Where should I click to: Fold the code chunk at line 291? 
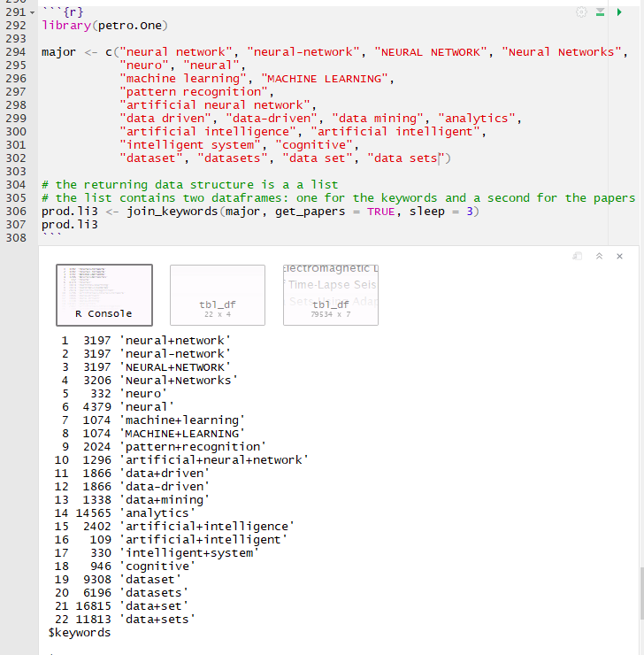pos(34,12)
